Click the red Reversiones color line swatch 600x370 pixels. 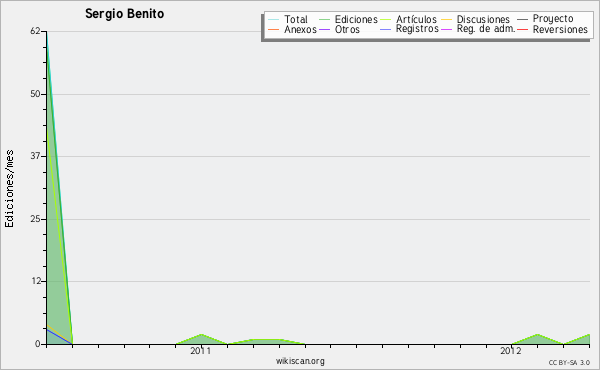tap(522, 29)
